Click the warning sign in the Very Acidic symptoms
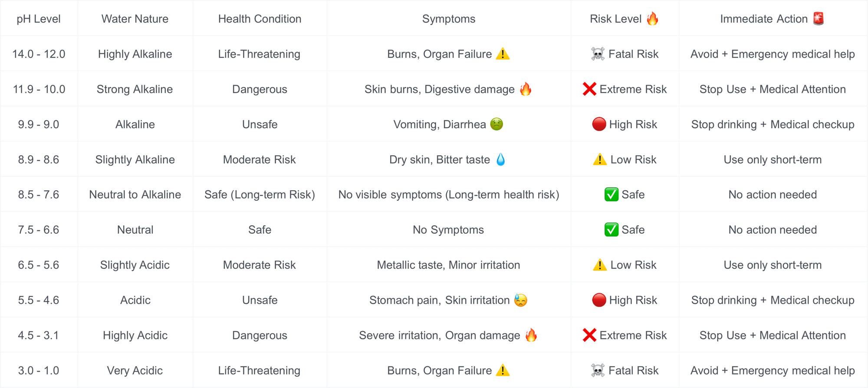 tap(503, 371)
